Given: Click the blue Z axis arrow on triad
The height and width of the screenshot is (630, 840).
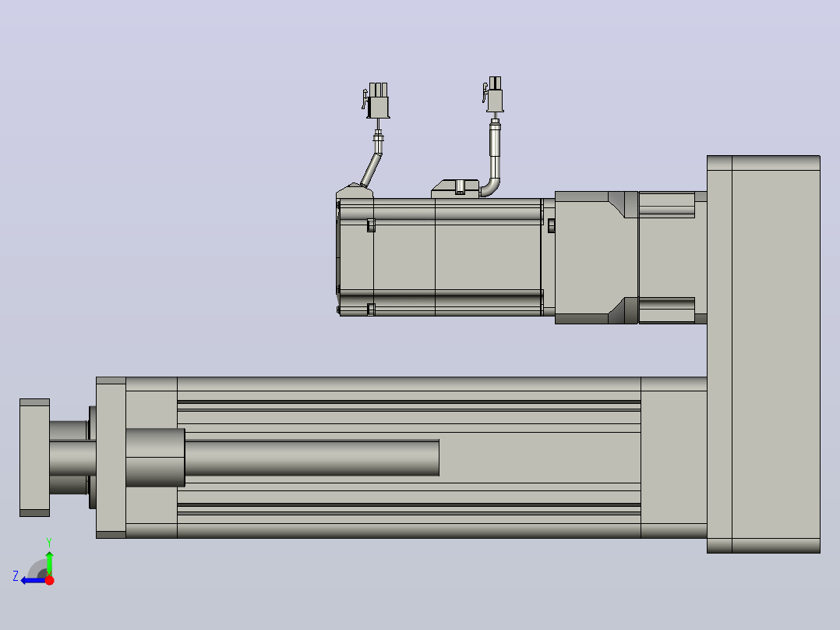Looking at the screenshot, I should coord(32,581).
